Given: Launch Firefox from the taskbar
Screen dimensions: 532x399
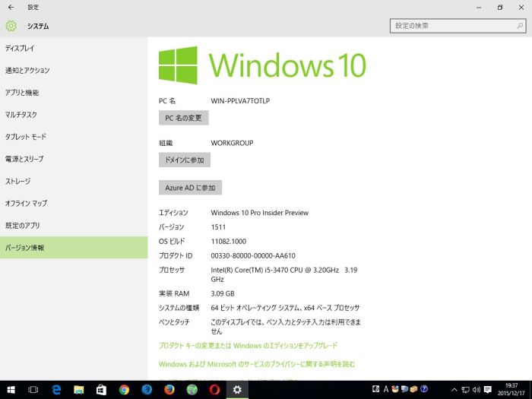Looking at the screenshot, I should coord(169,389).
